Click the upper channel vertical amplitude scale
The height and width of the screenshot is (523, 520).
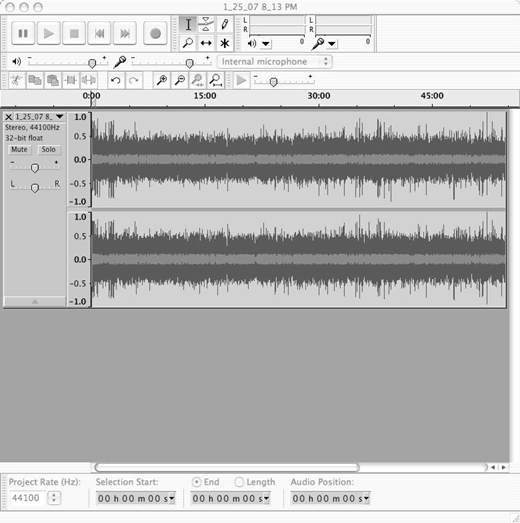click(79, 159)
